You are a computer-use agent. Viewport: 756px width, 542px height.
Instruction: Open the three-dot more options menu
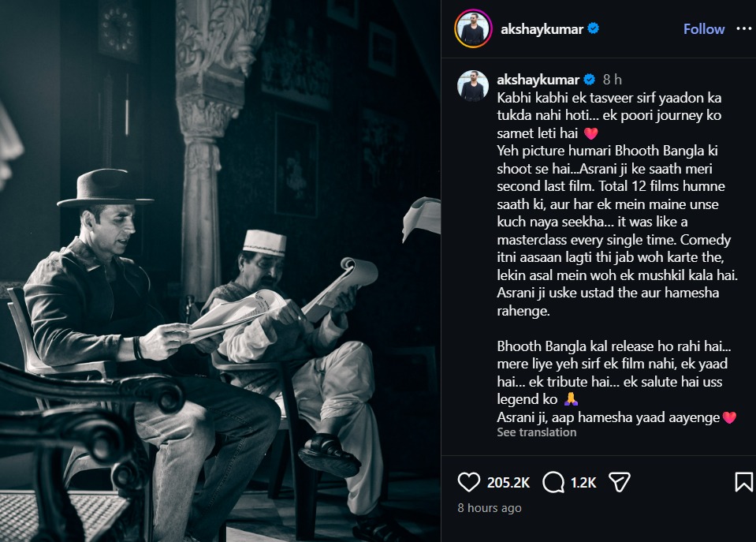point(744,29)
